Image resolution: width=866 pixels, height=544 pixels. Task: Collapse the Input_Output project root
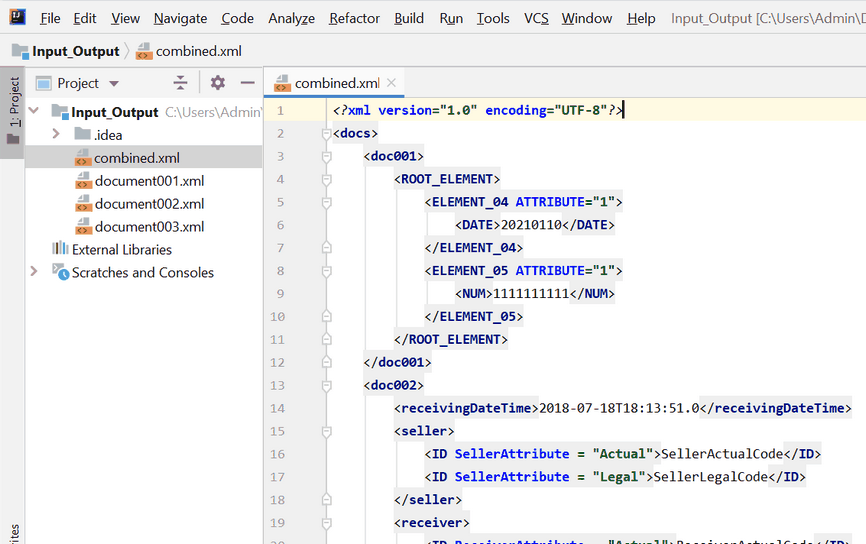click(x=34, y=112)
